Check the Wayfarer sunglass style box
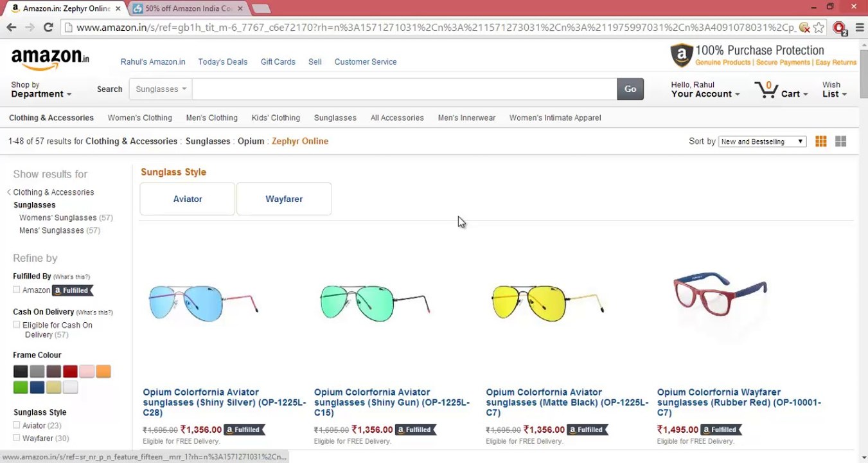 17,438
